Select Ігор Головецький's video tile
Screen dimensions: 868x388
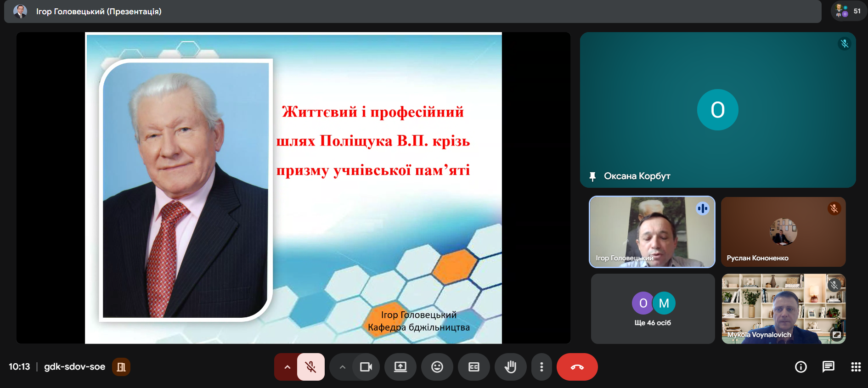(x=652, y=232)
